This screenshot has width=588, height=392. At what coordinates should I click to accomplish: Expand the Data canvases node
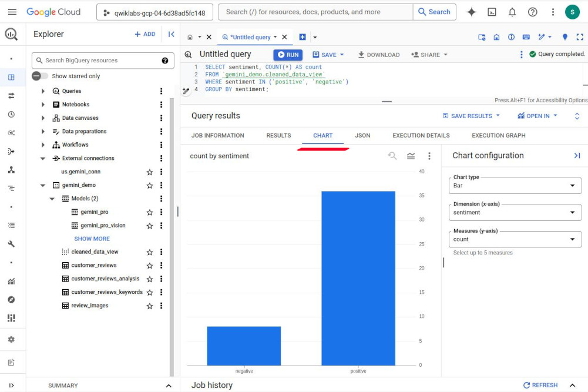(x=43, y=118)
